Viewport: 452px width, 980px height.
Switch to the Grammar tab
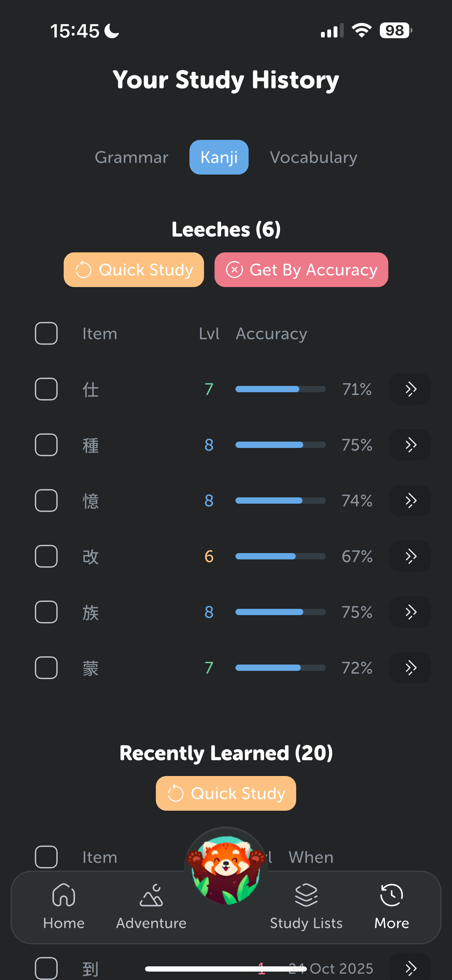pyautogui.click(x=131, y=157)
